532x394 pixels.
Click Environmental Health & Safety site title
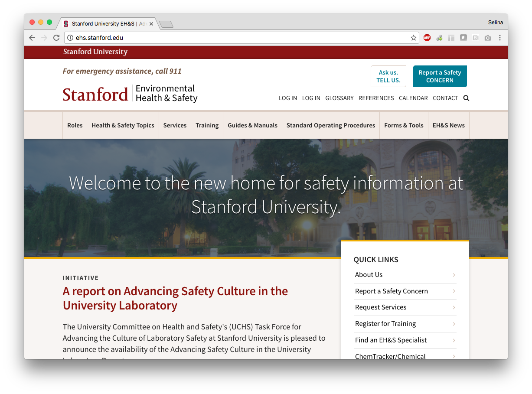tap(166, 93)
